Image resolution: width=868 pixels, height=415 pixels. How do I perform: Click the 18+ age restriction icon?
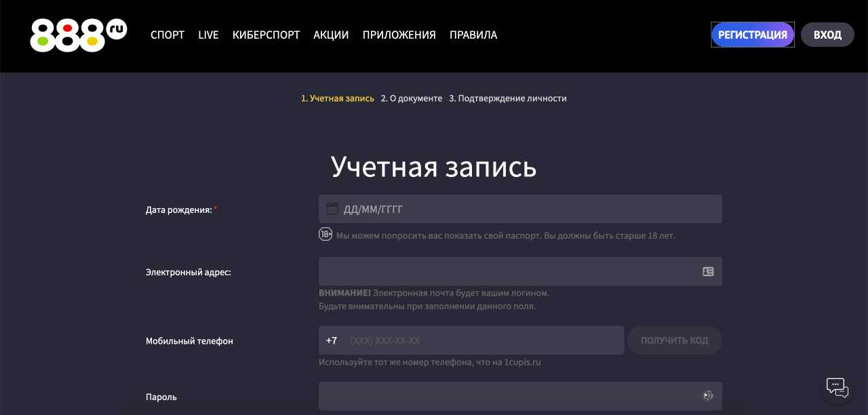(x=325, y=235)
